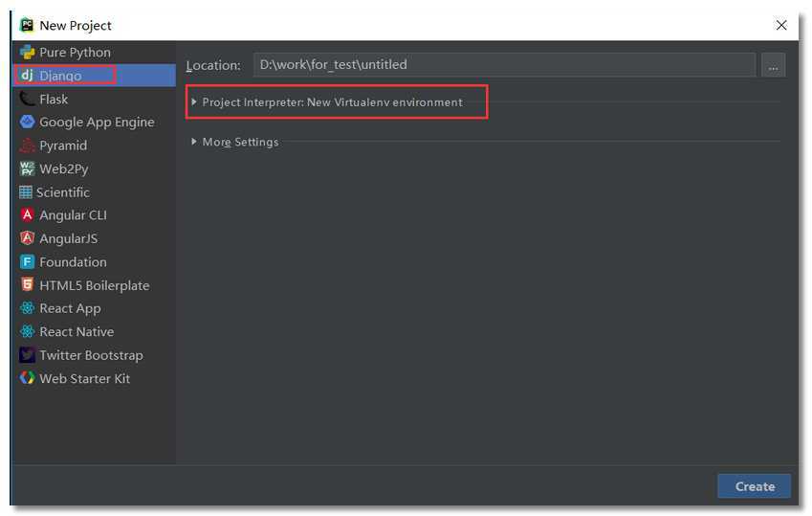This screenshot has height=516, width=812.
Task: Choose Google App Engine label
Action: point(97,123)
